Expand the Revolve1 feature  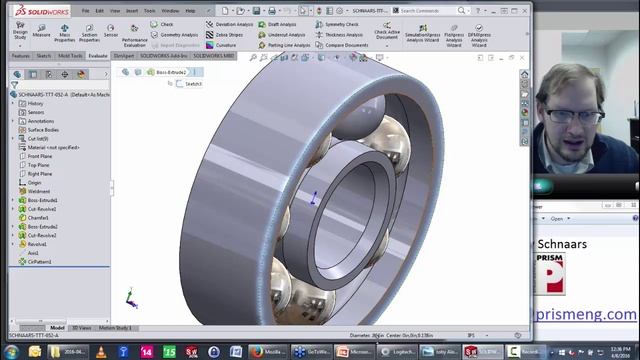click(13, 244)
